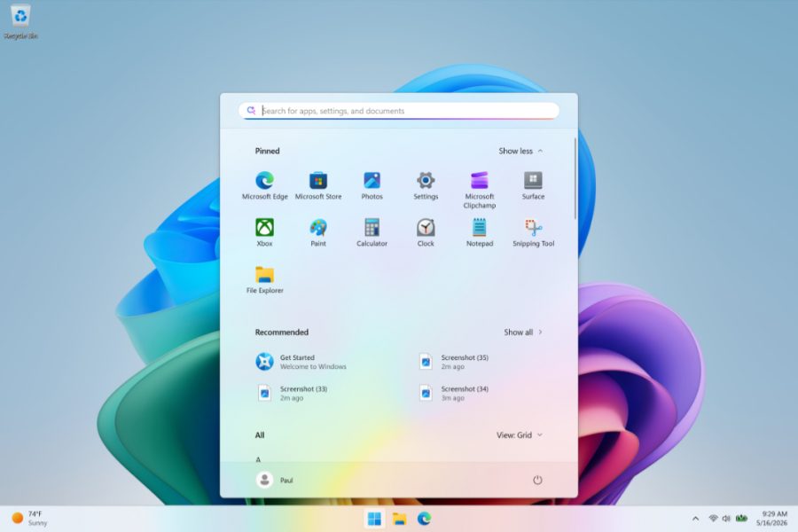The height and width of the screenshot is (532, 798).
Task: Open File Explorer from the taskbar
Action: tap(400, 519)
